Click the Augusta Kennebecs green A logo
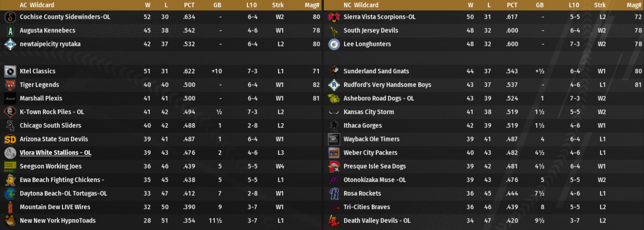This screenshot has width=644, height=230. [10, 31]
